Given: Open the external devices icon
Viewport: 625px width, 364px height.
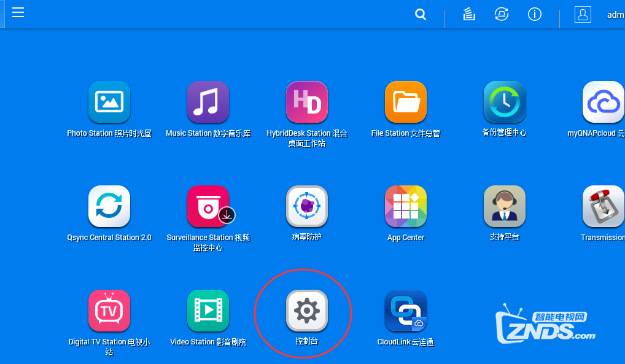Looking at the screenshot, I should 502,14.
